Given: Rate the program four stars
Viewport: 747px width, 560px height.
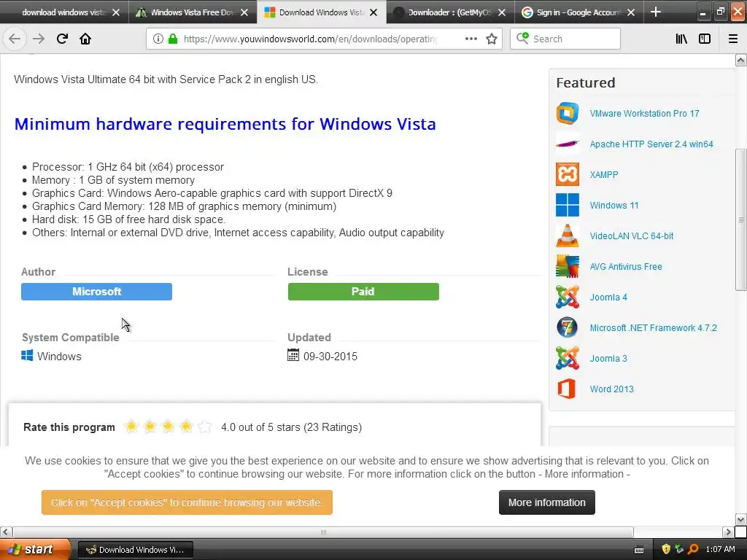Looking at the screenshot, I should tap(186, 427).
